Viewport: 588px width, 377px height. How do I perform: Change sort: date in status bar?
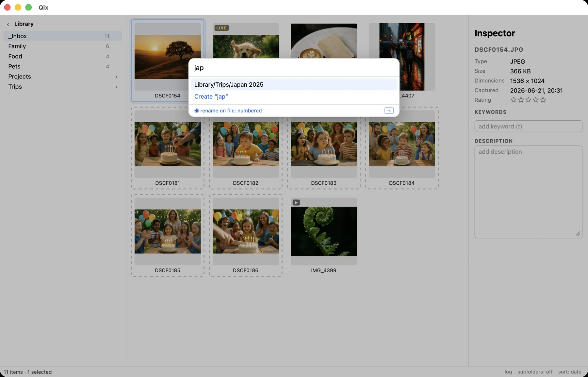570,372
